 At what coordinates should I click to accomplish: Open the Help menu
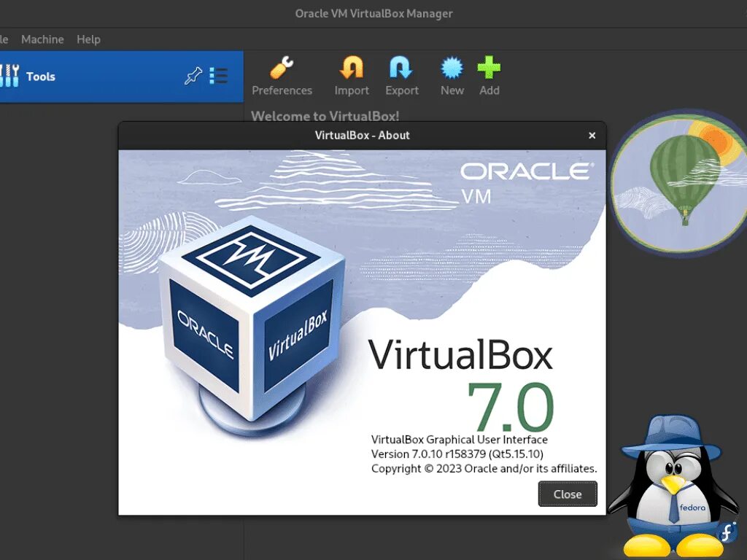88,39
